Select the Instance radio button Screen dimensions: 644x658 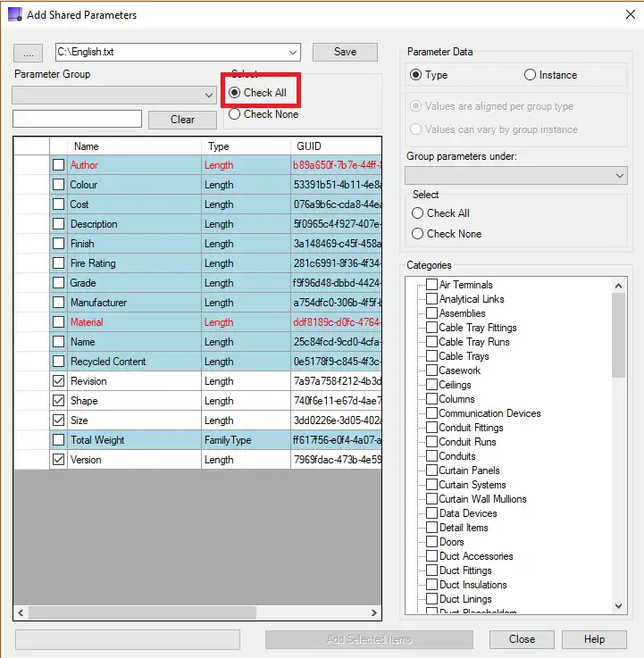pos(531,75)
